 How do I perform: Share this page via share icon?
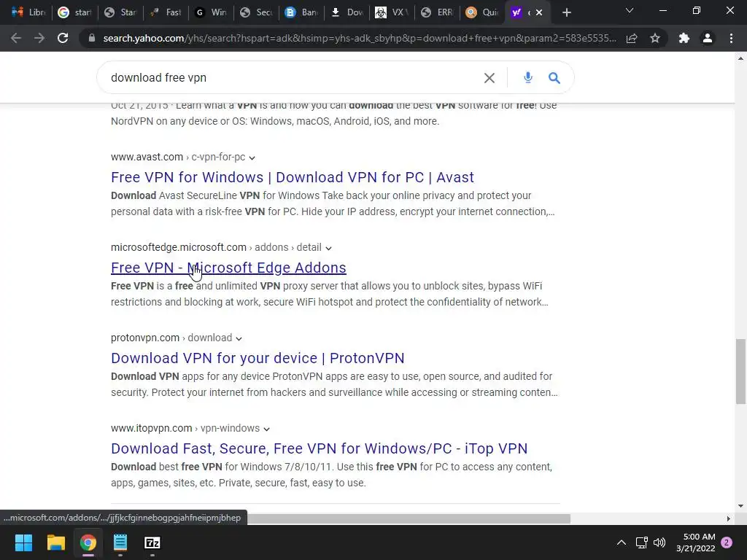click(632, 38)
